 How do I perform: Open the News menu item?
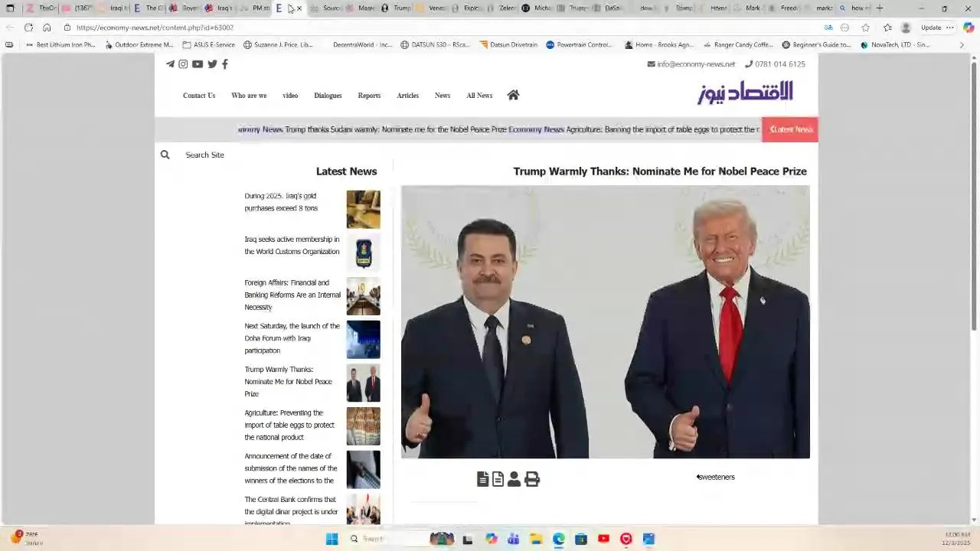point(443,96)
